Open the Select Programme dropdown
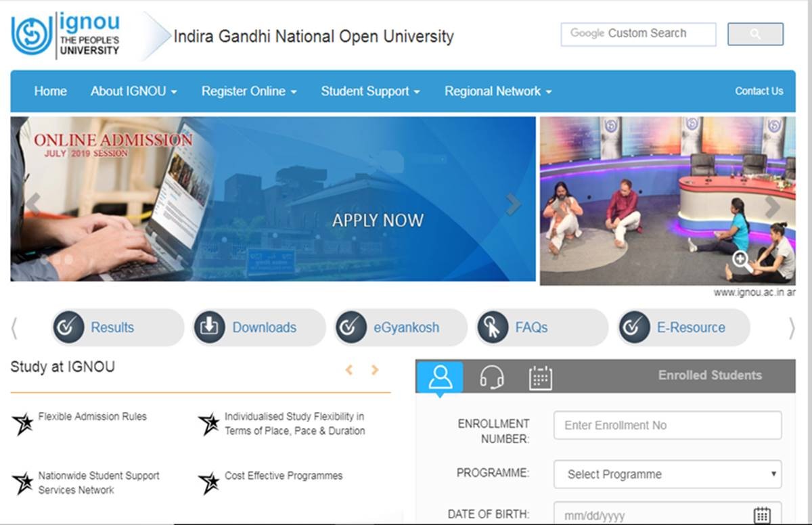 coord(667,474)
